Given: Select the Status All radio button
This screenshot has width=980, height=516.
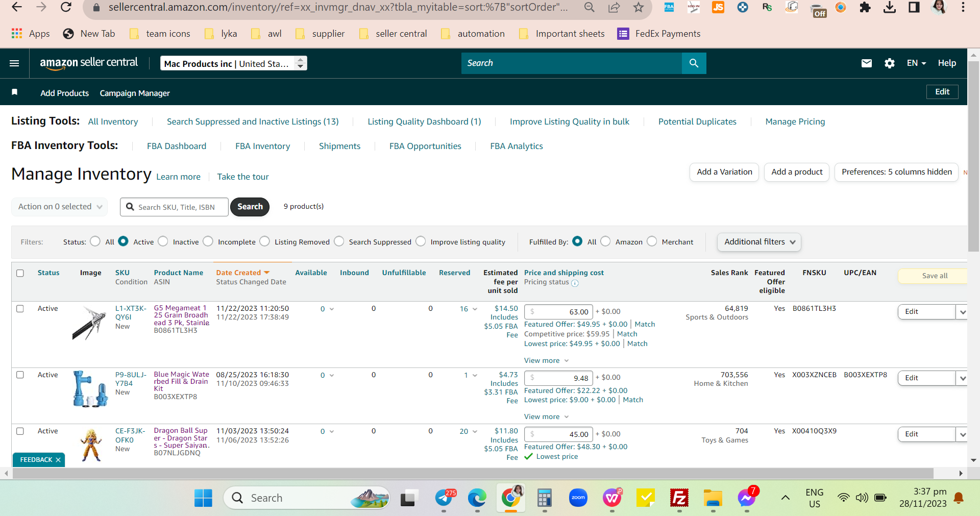Looking at the screenshot, I should point(95,241).
